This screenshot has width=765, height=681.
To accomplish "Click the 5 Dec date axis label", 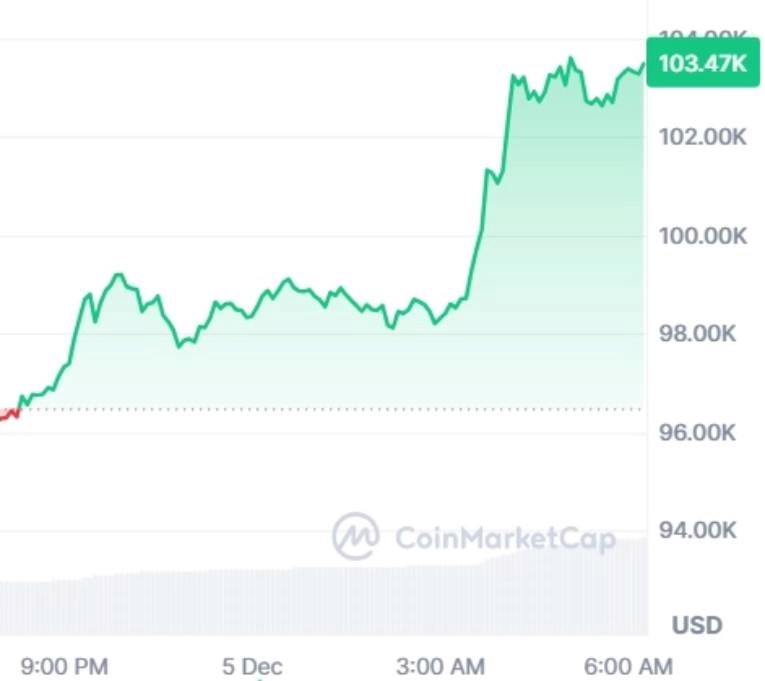I will (x=252, y=666).
